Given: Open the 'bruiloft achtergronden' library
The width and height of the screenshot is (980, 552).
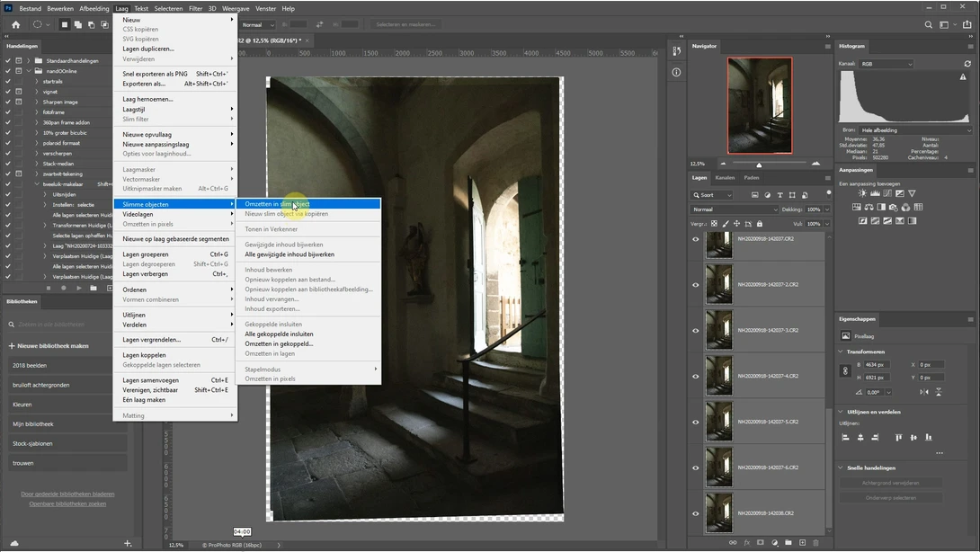Looking at the screenshot, I should (67, 385).
